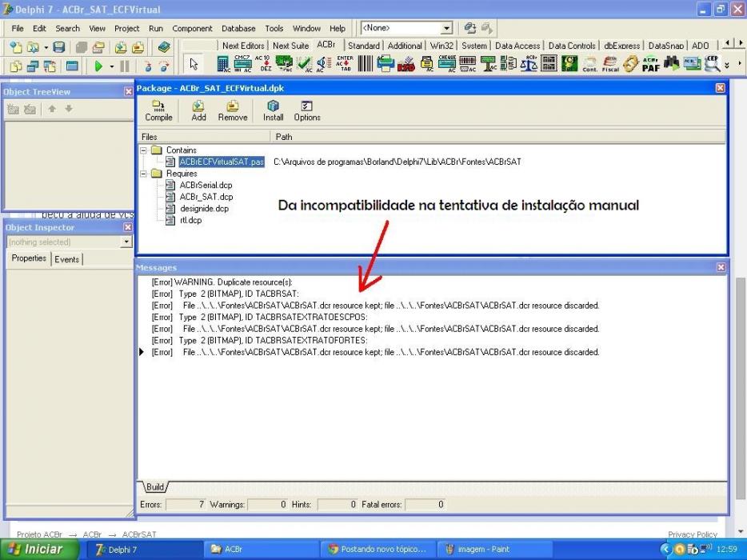
Task: Open the Properties tab in Object Inspector
Action: 29,258
